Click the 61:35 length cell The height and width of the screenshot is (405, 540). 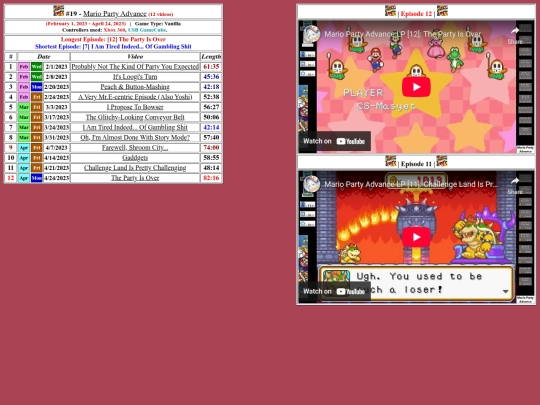tap(211, 66)
